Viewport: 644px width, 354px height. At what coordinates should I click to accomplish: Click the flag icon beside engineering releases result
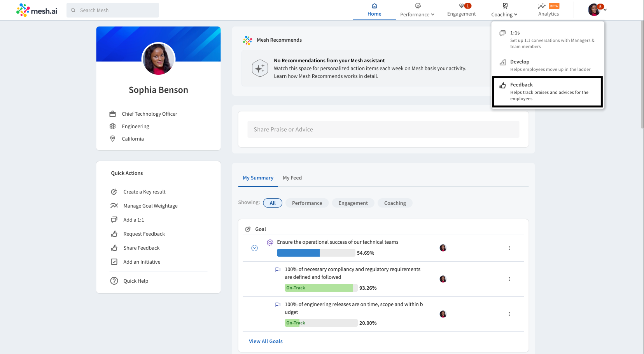278,305
